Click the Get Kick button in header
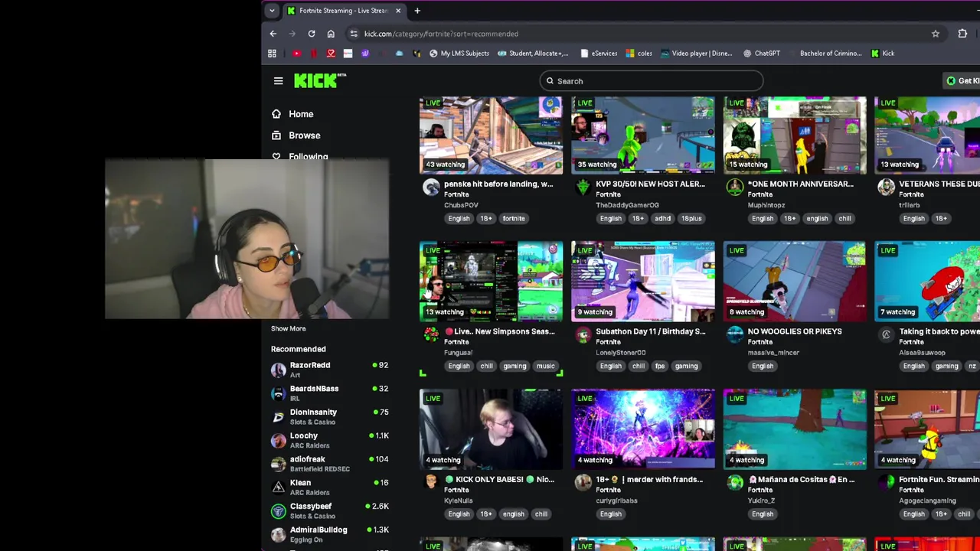 click(x=962, y=81)
